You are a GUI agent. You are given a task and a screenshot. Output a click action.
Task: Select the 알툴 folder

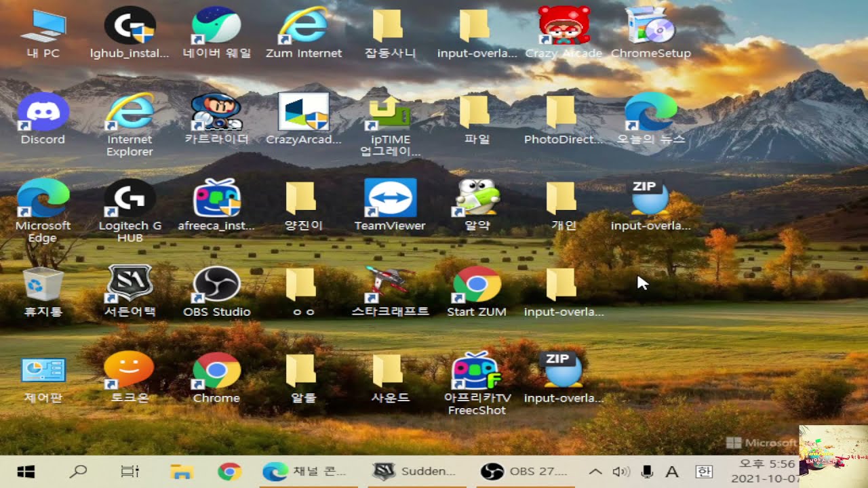click(302, 380)
